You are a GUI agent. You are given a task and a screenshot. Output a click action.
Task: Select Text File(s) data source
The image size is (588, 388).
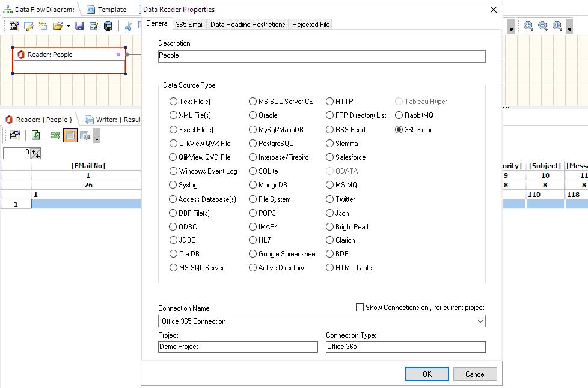pos(173,101)
